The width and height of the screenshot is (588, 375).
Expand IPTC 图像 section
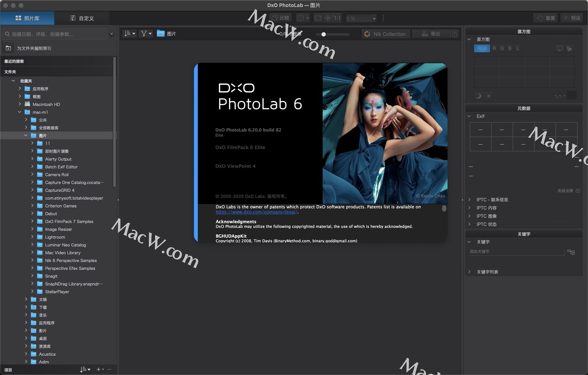point(469,216)
